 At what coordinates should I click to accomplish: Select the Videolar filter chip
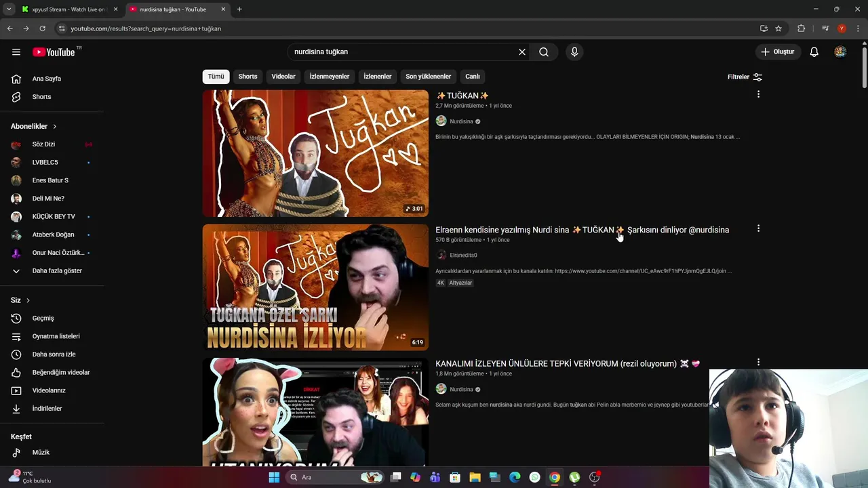(283, 77)
